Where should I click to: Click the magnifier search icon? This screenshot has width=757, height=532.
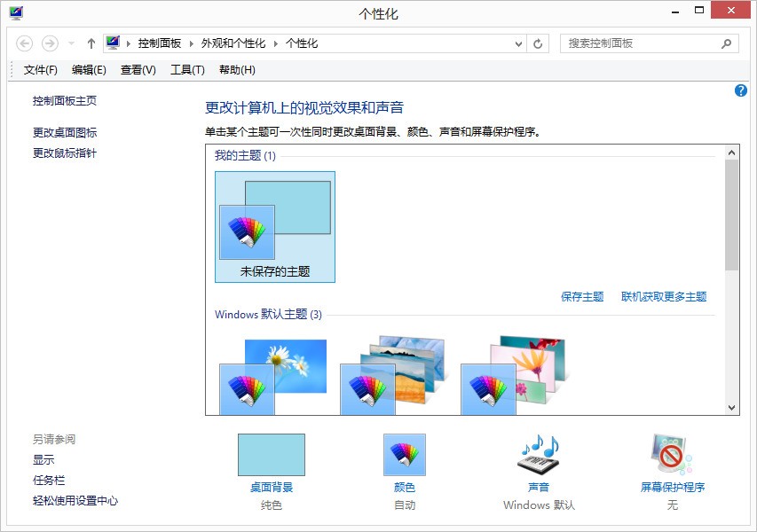pyautogui.click(x=726, y=44)
